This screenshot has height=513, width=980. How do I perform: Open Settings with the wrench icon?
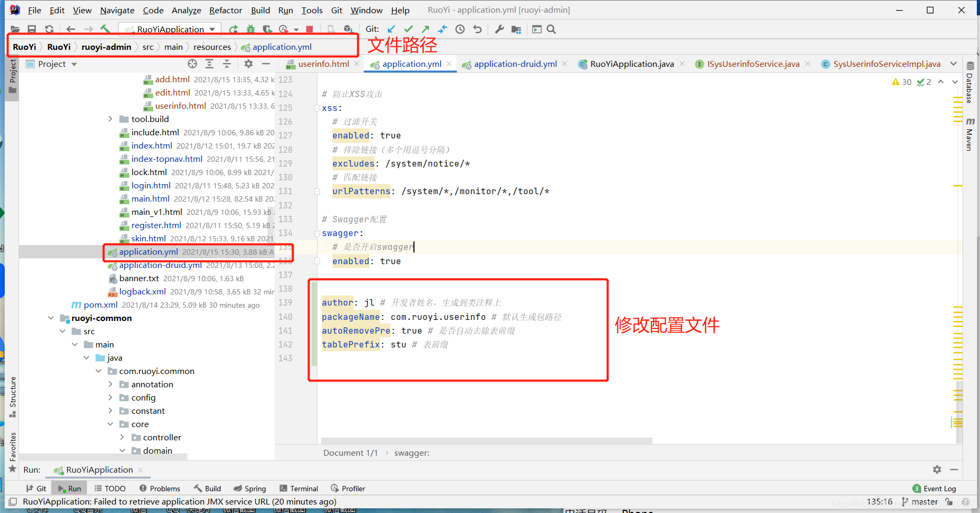pyautogui.click(x=499, y=29)
